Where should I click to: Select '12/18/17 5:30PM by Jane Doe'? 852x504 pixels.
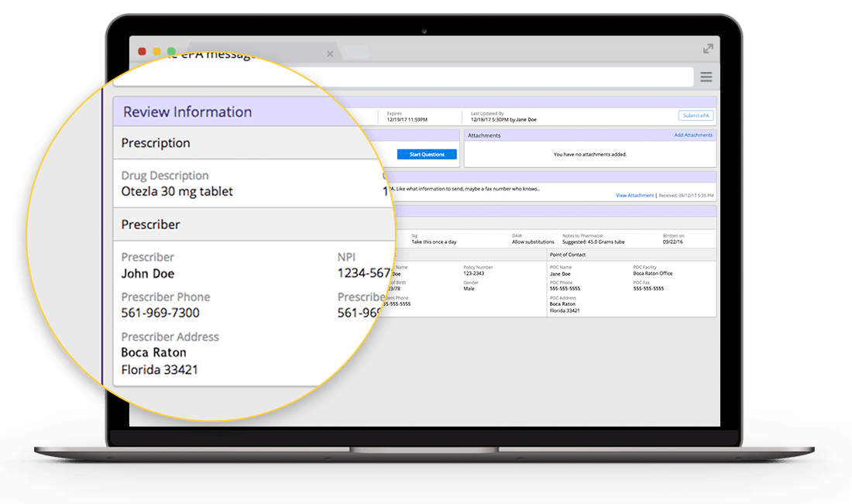[503, 119]
